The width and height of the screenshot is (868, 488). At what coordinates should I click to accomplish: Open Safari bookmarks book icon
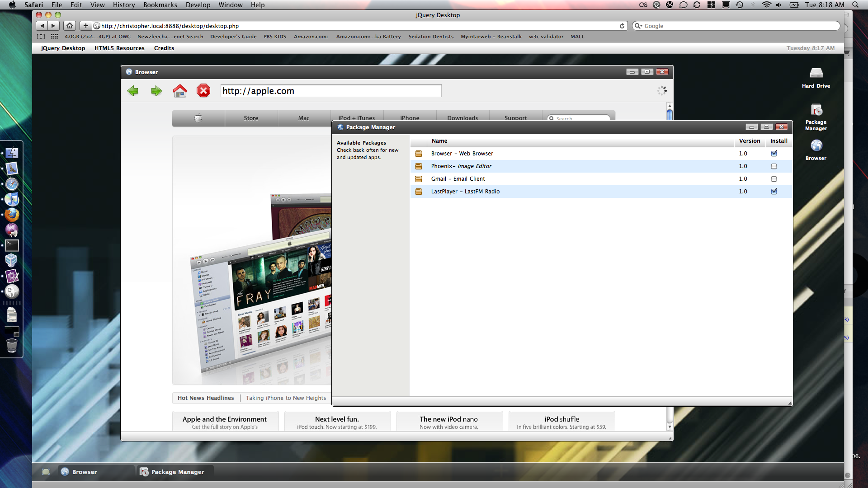point(41,37)
